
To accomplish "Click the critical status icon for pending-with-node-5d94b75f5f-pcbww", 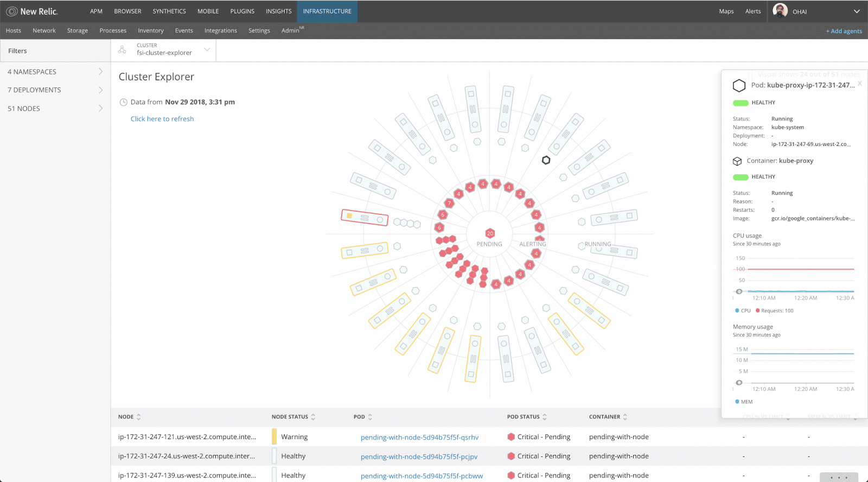I will pyautogui.click(x=511, y=475).
